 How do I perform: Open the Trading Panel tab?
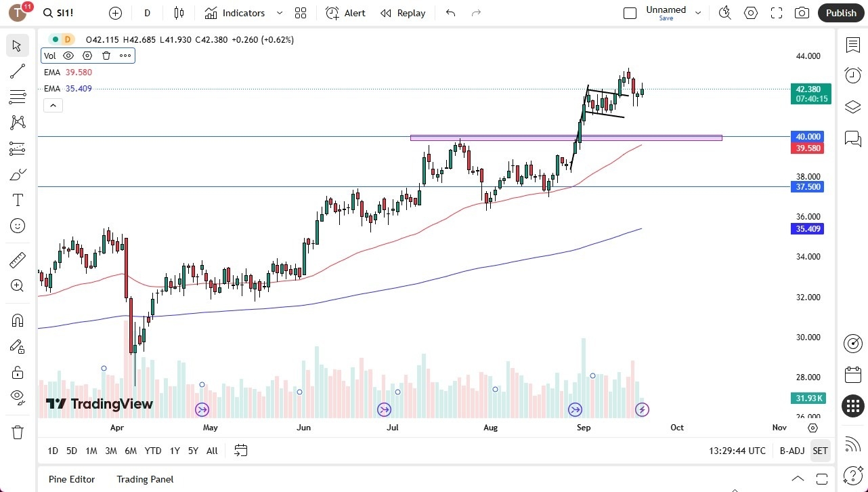(144, 479)
